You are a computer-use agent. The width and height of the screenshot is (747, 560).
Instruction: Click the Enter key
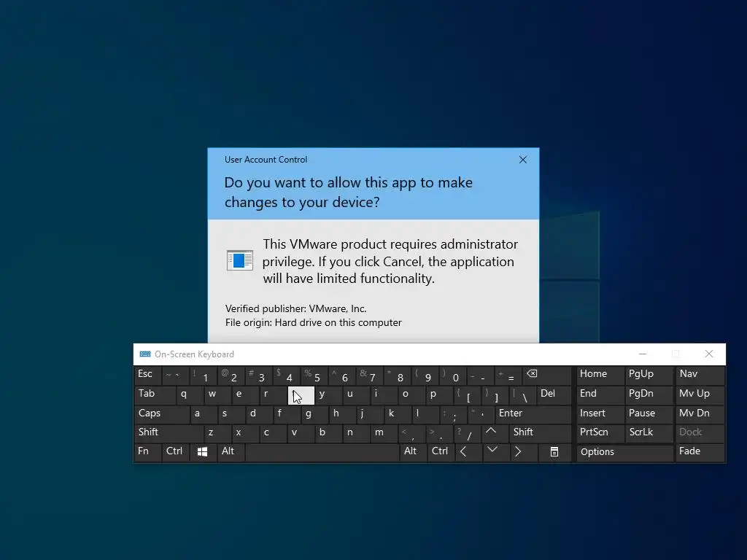click(x=533, y=414)
